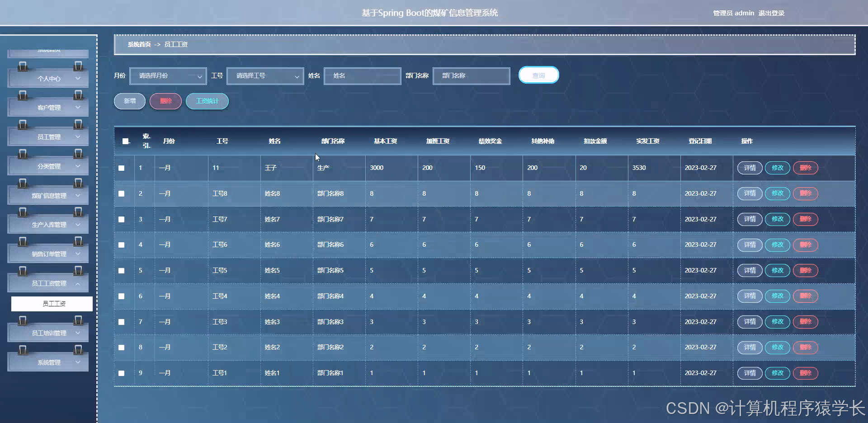View 详情 for the 工号5 row

[x=750, y=271]
